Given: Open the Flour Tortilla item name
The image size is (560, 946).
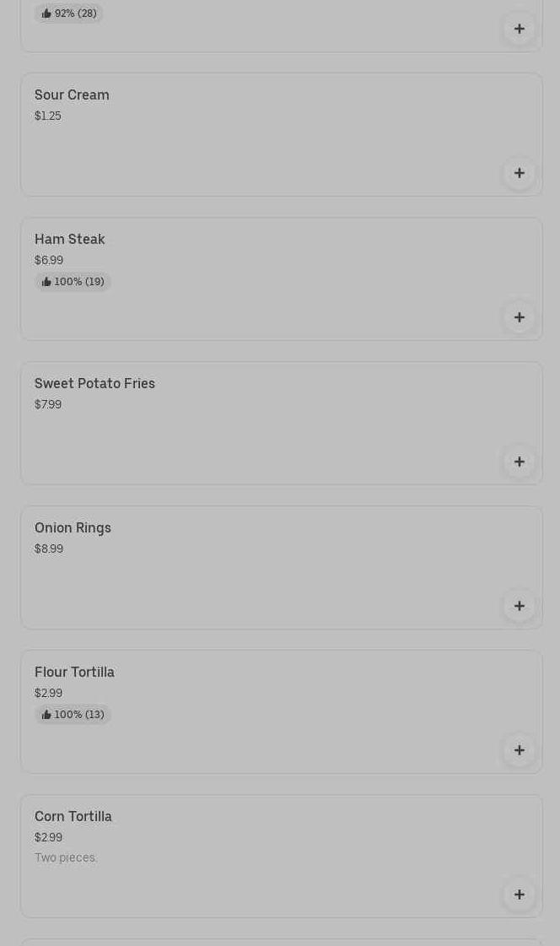Looking at the screenshot, I should tap(74, 673).
